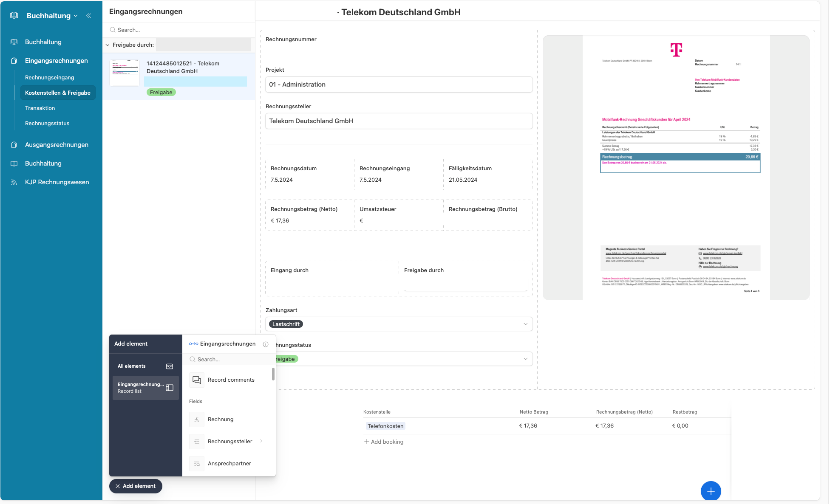
Task: Click the Rechnungssteller field Telekom Deutschland GmbH
Action: point(399,121)
